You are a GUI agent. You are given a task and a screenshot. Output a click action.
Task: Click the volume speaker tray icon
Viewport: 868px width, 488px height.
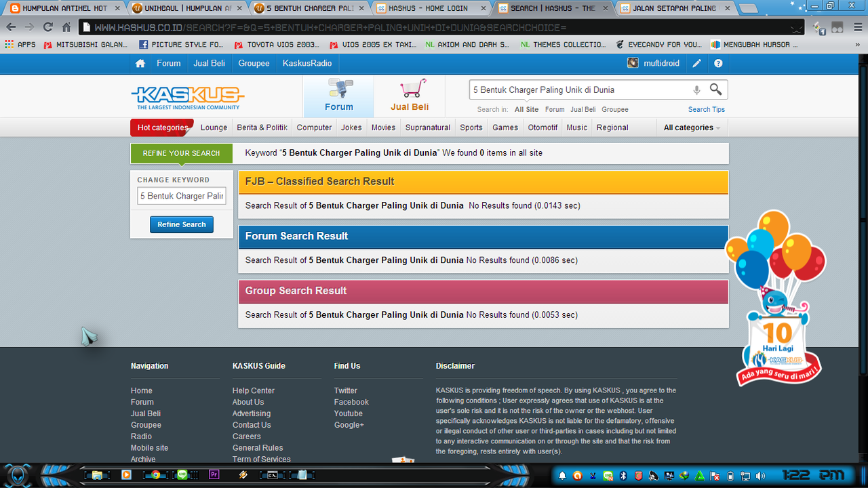coord(761,476)
